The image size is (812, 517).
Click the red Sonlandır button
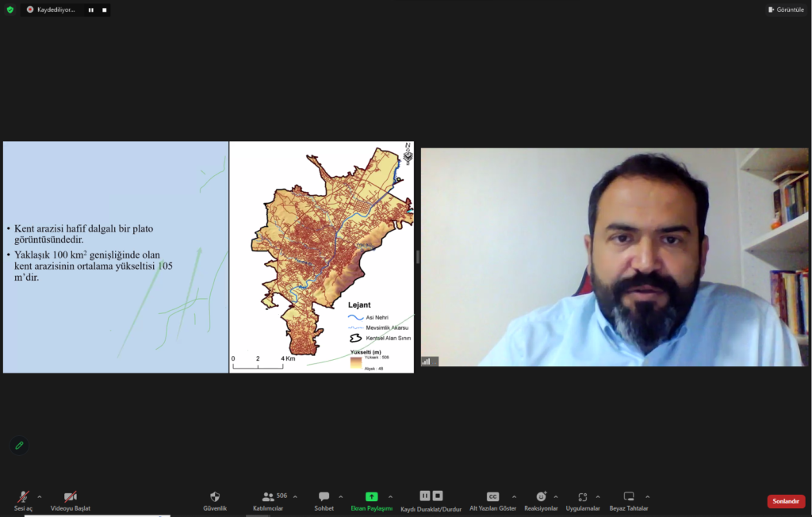(x=786, y=501)
